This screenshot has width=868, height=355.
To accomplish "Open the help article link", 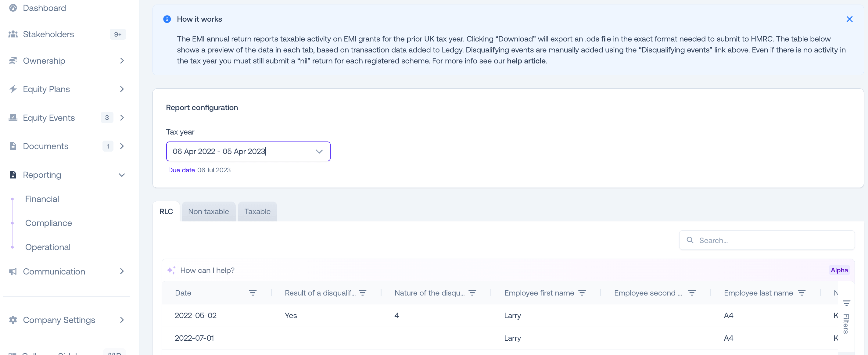I will click(526, 61).
